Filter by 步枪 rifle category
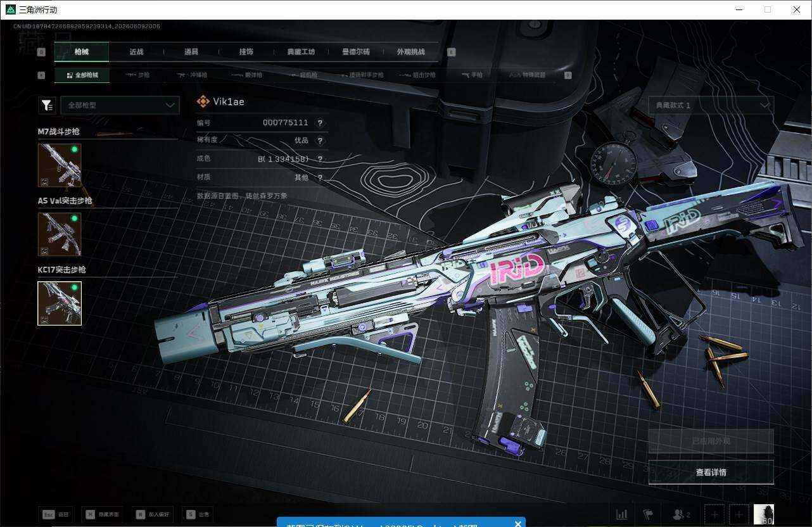The image size is (812, 527). tap(137, 75)
